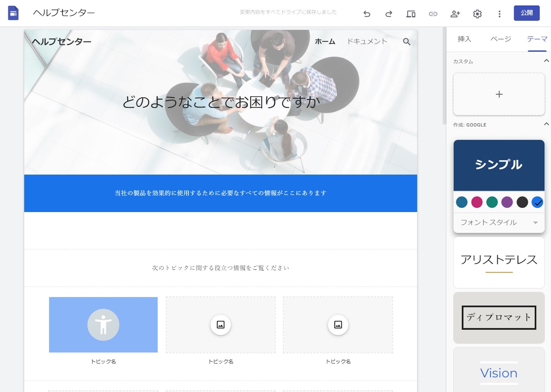Redo the last change

(389, 14)
